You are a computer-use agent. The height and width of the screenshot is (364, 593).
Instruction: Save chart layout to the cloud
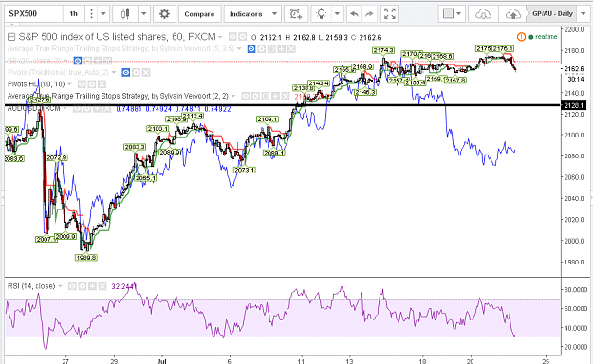click(x=513, y=14)
